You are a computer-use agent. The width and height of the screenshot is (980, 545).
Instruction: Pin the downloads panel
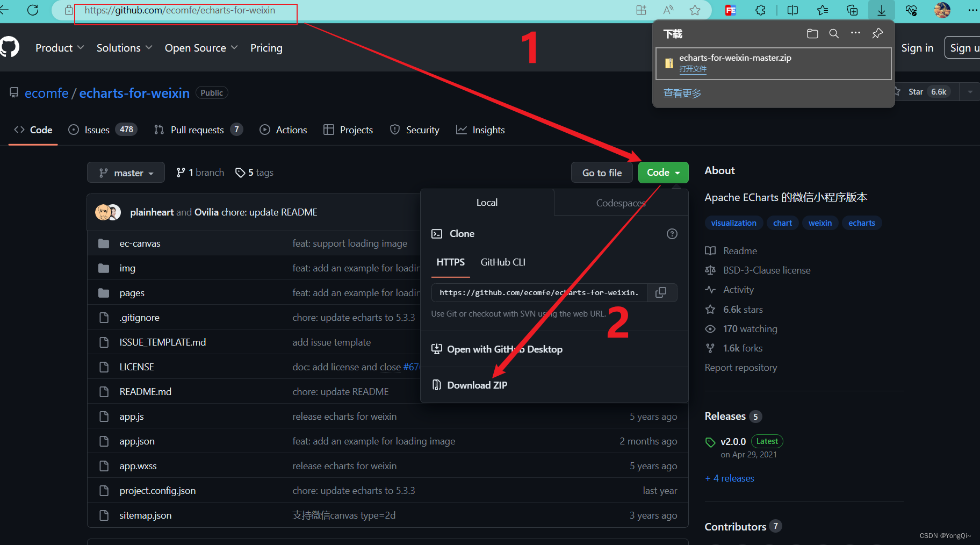[x=877, y=33]
